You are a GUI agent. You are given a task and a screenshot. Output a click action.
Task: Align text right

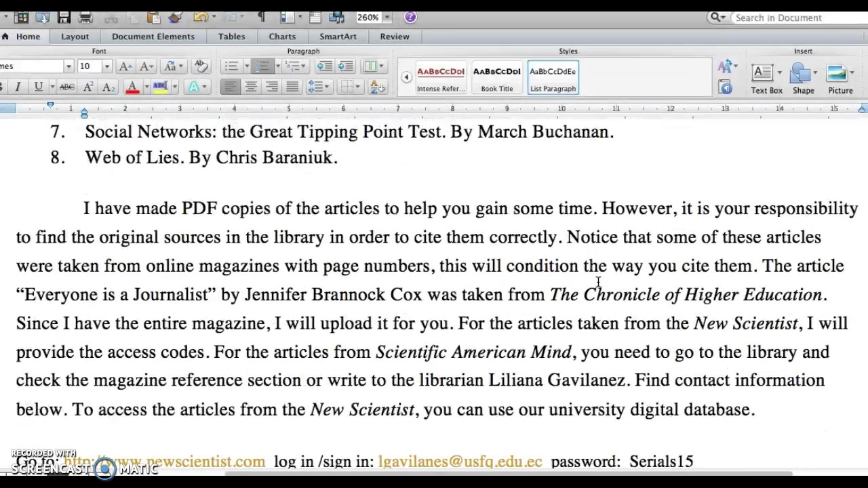pos(271,87)
